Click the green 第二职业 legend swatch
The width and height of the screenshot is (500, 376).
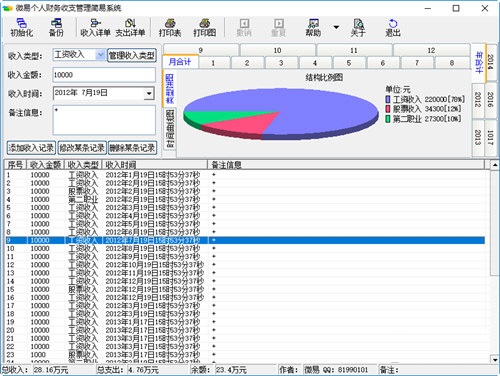(x=388, y=119)
